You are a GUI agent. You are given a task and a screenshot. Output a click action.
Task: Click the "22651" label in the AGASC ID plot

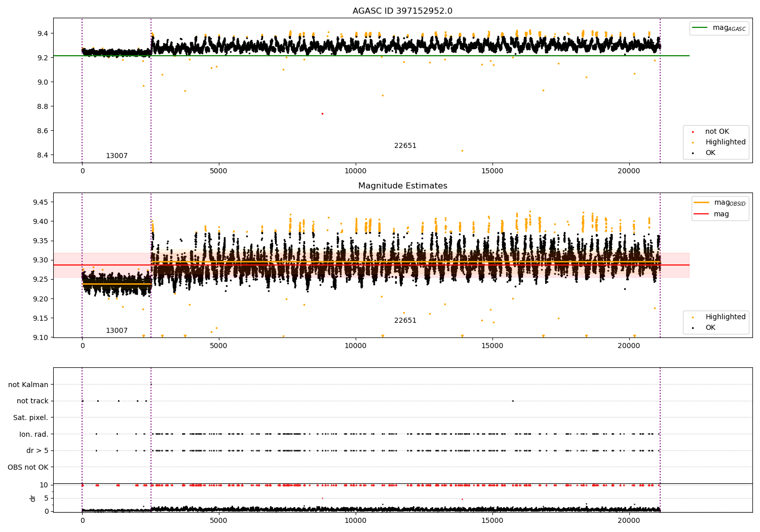pos(405,146)
